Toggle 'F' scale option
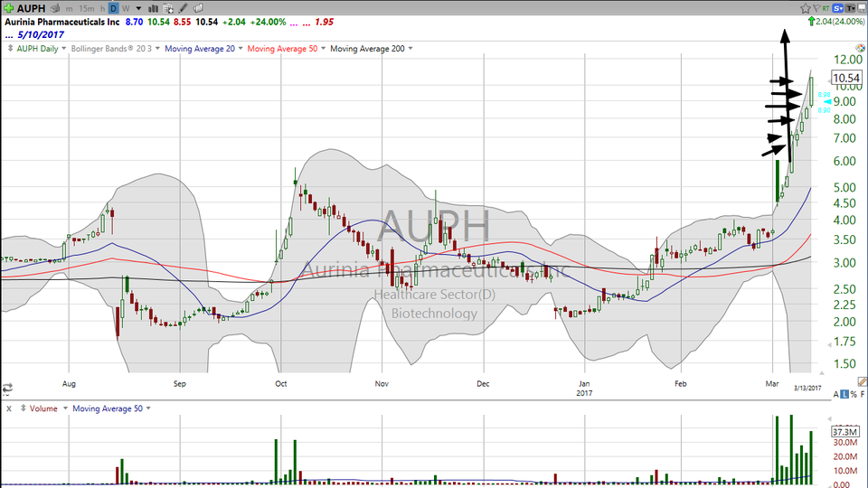 pos(863,395)
